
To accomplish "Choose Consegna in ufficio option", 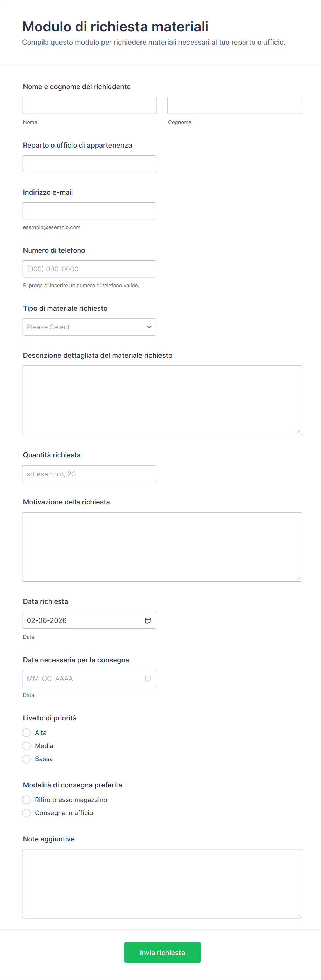I will (26, 813).
